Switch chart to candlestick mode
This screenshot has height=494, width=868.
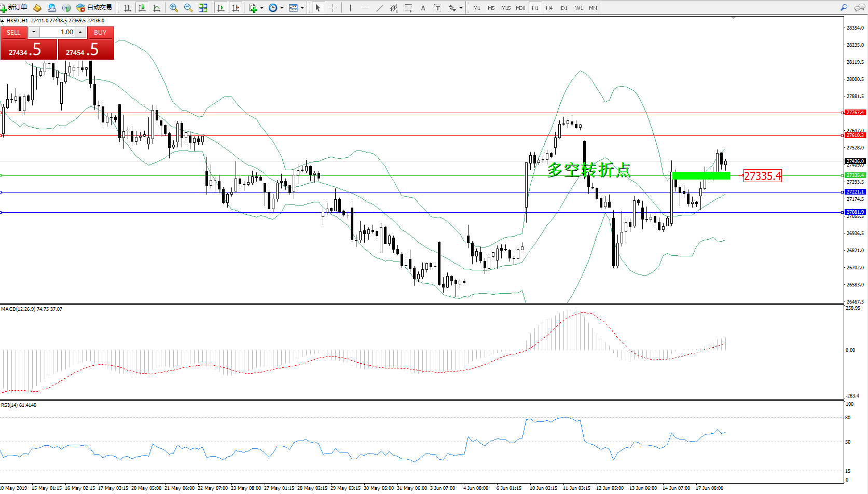142,8
